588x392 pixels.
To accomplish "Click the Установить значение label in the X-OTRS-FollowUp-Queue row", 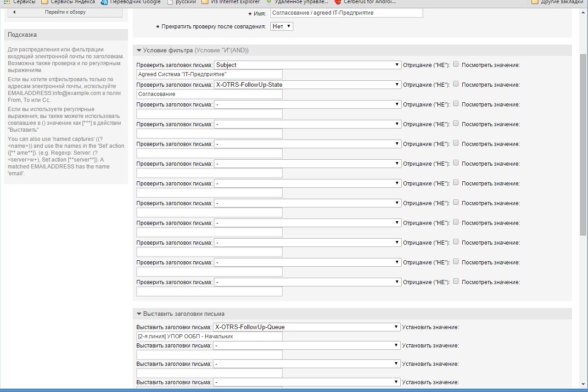I will coord(431,327).
